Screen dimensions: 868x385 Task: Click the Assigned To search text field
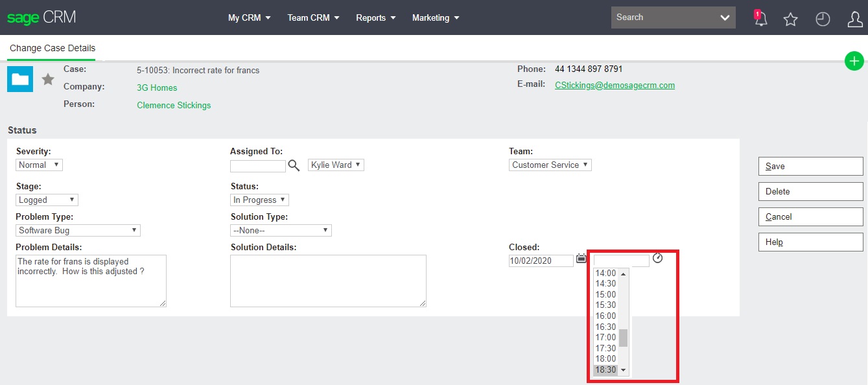(x=258, y=166)
